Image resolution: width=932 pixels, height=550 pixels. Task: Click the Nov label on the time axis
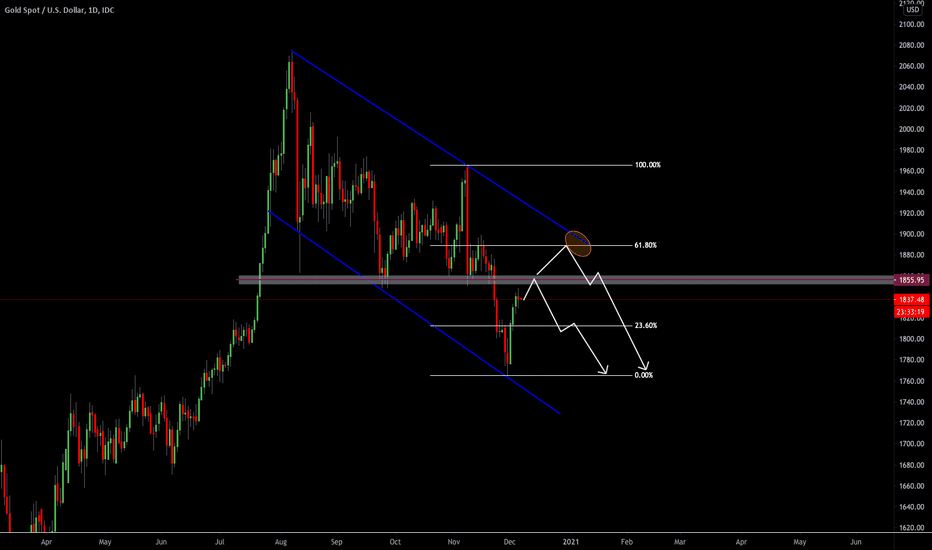[x=454, y=542]
